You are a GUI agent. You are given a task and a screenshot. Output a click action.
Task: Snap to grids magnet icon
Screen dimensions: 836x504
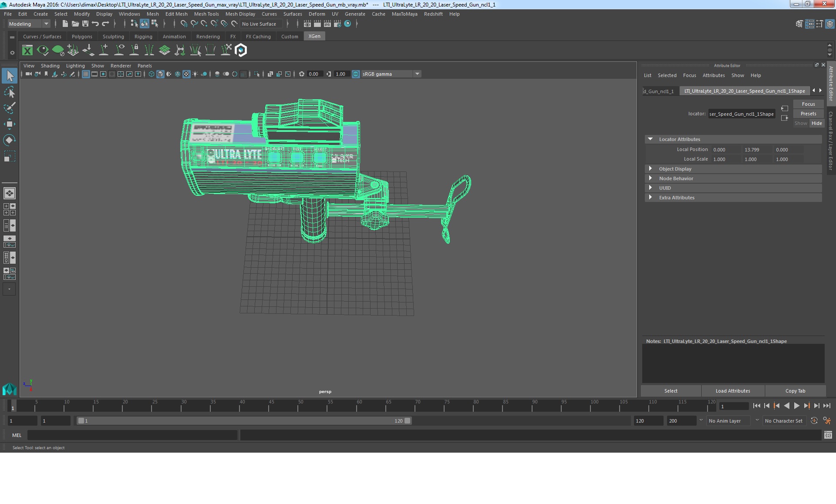click(184, 24)
